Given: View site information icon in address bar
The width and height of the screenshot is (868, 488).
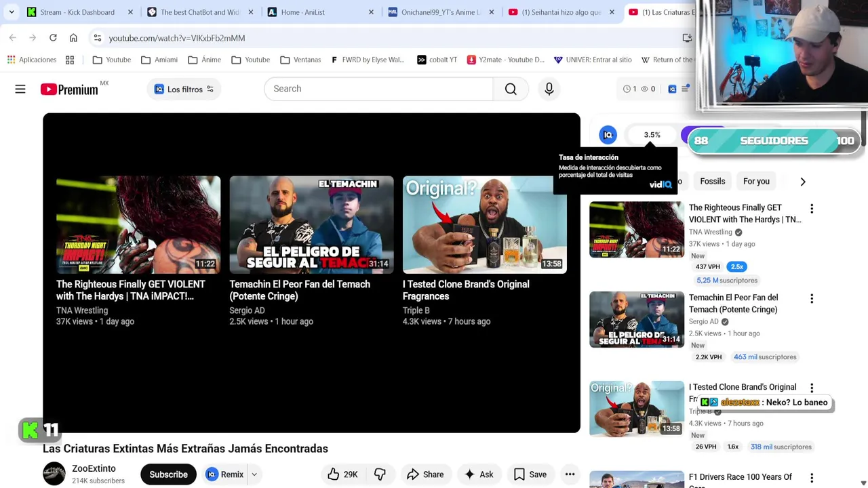Looking at the screenshot, I should pos(97,38).
